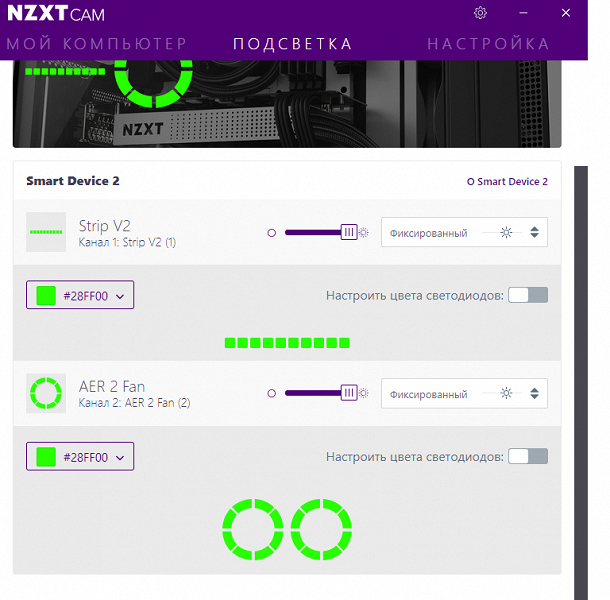Open the AER 2 Fan #28FF00 color picker

[80, 456]
